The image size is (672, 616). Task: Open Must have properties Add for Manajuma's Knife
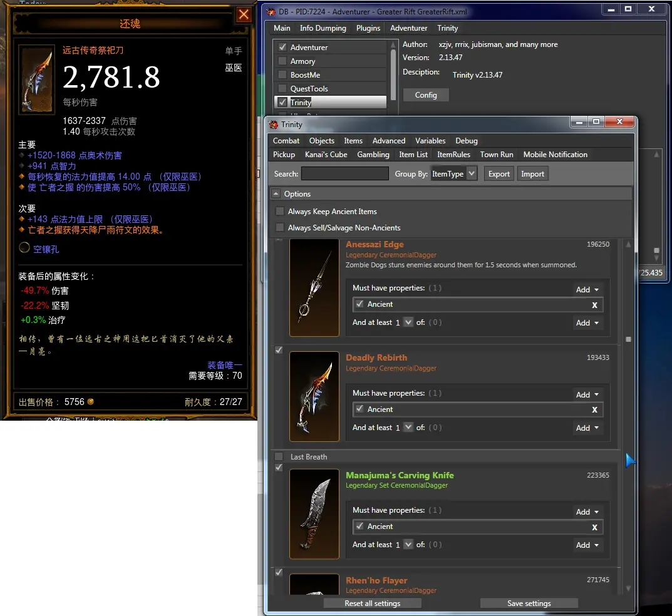click(587, 512)
